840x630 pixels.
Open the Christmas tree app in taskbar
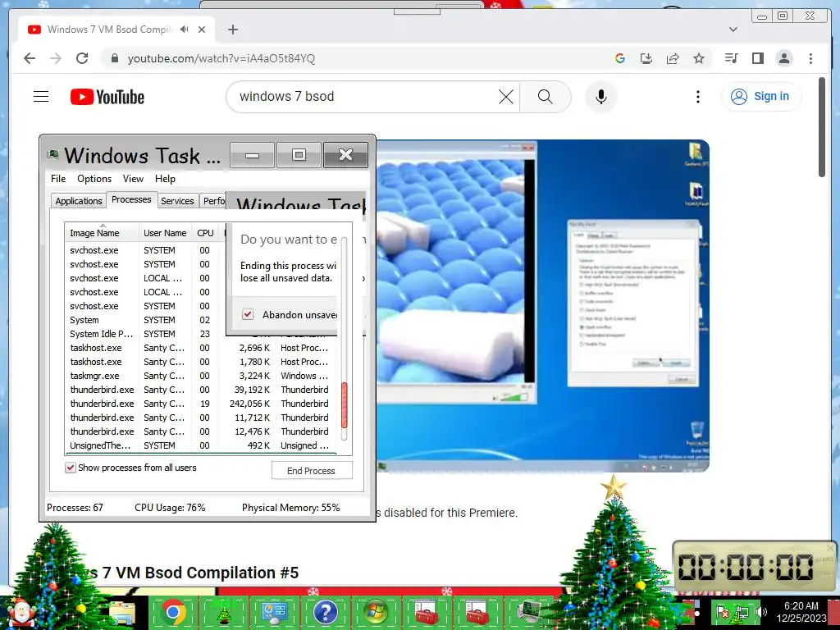click(223, 612)
